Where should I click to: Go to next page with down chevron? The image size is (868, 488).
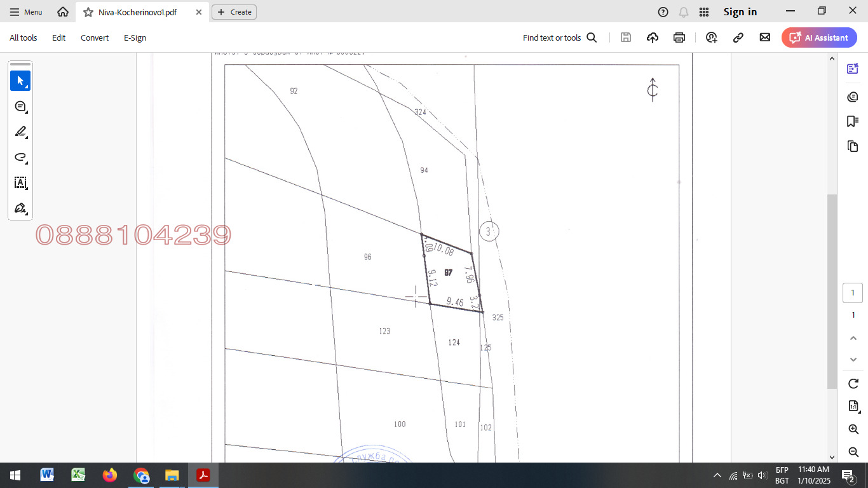click(x=853, y=360)
